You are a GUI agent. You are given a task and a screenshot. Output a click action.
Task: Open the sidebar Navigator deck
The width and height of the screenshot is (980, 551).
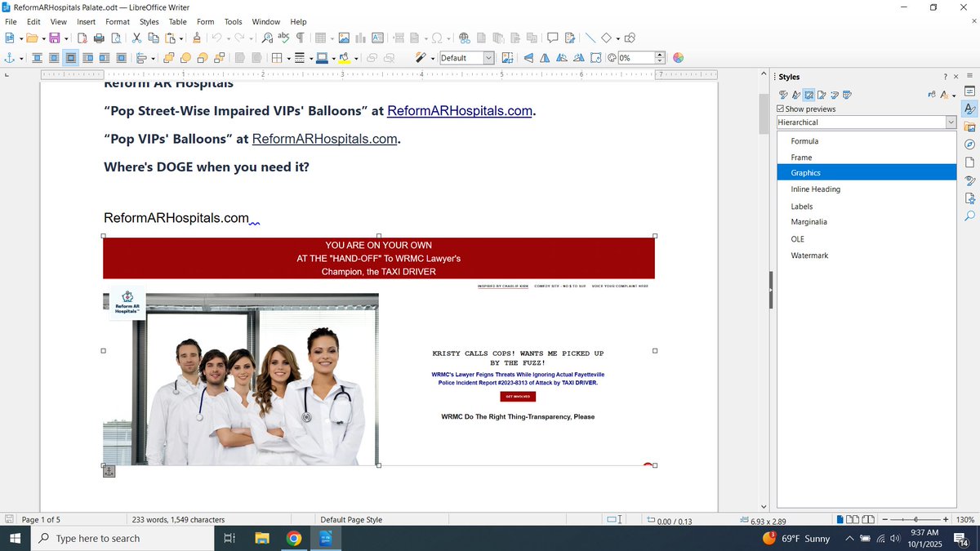(x=969, y=144)
